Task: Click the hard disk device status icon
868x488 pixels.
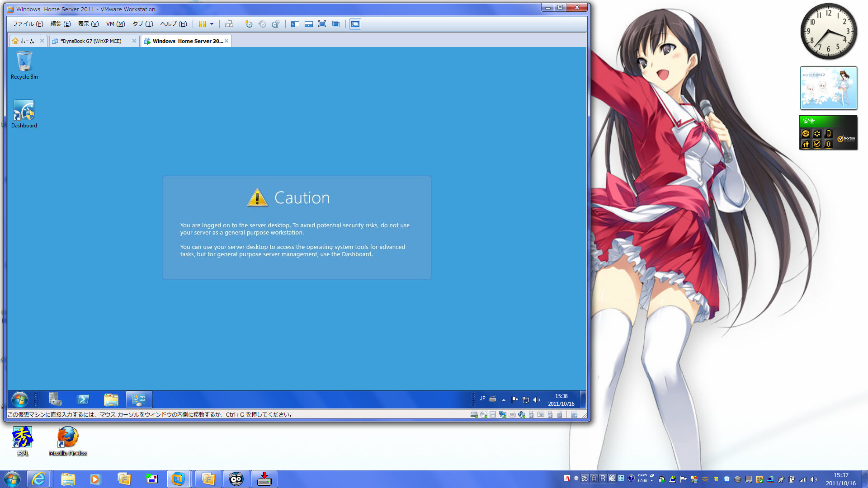Action: [x=474, y=414]
